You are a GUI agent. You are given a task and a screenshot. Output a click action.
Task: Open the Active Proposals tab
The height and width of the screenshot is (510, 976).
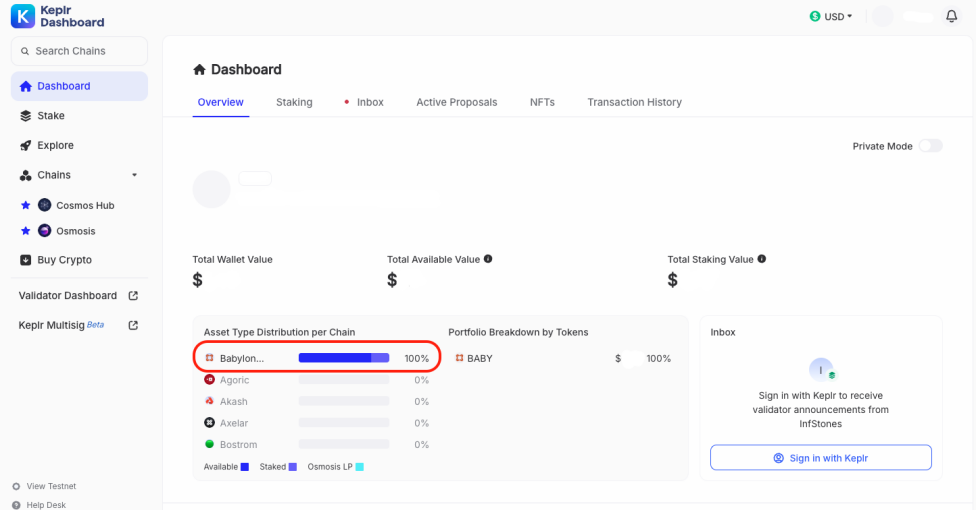(457, 102)
